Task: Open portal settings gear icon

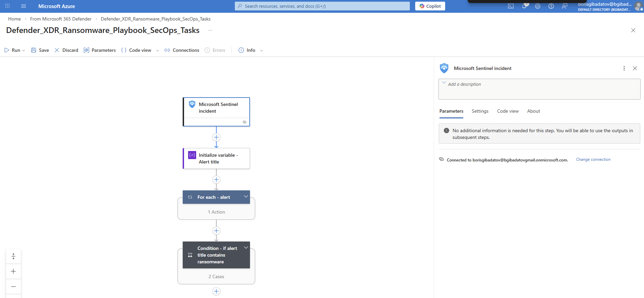Action: coord(538,6)
